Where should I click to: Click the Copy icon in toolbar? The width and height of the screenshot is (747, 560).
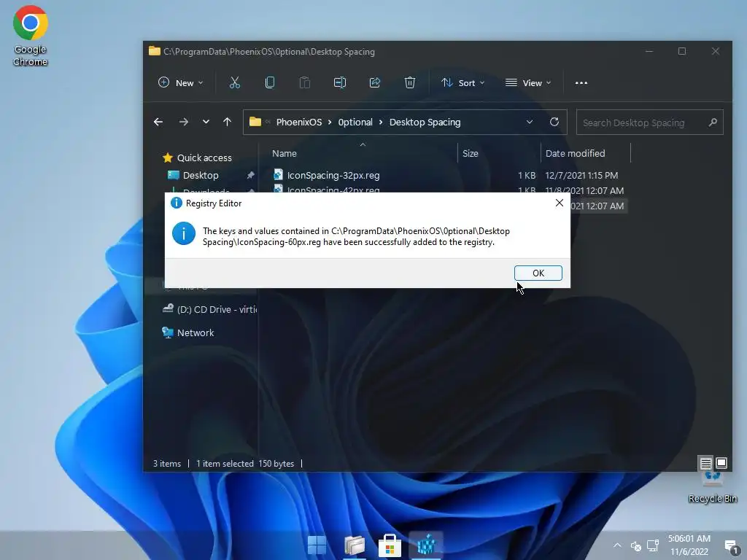[270, 83]
